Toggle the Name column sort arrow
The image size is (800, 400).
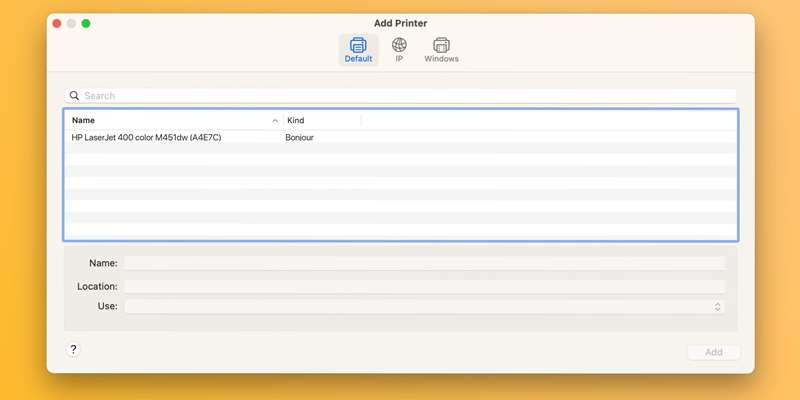[x=275, y=121]
